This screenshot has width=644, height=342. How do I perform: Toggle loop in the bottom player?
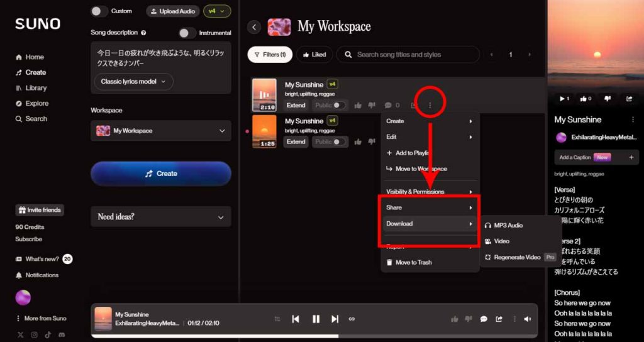coord(352,319)
